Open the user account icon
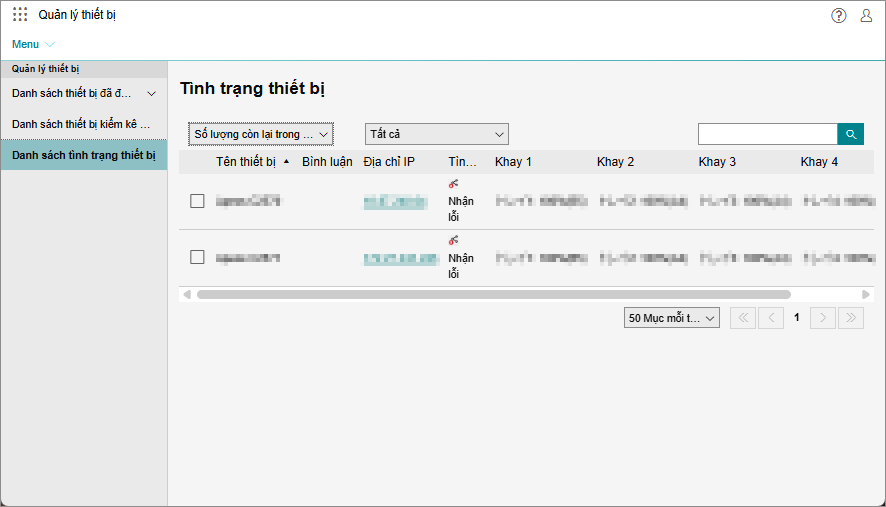This screenshot has width=886, height=507. pos(866,15)
